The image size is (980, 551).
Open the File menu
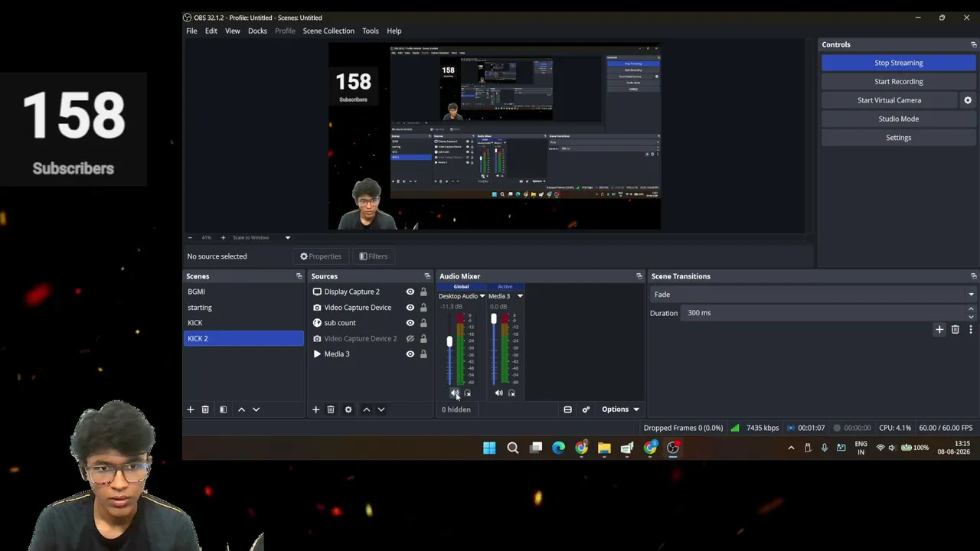(191, 31)
